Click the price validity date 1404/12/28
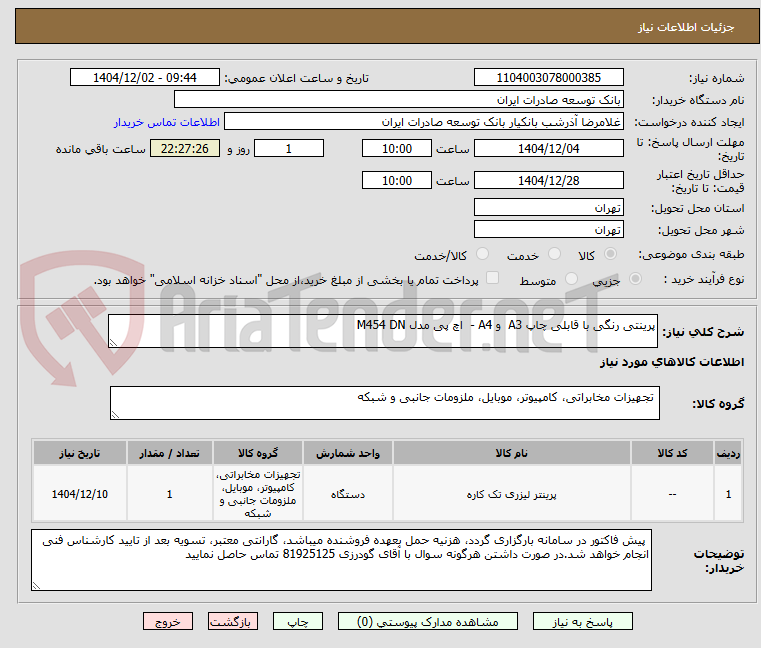The width and height of the screenshot is (761, 648). click(548, 181)
